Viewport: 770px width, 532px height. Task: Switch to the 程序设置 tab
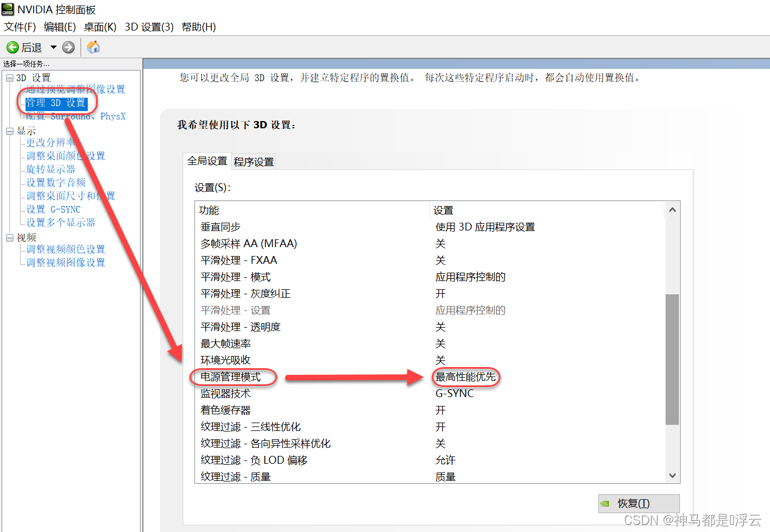point(254,162)
